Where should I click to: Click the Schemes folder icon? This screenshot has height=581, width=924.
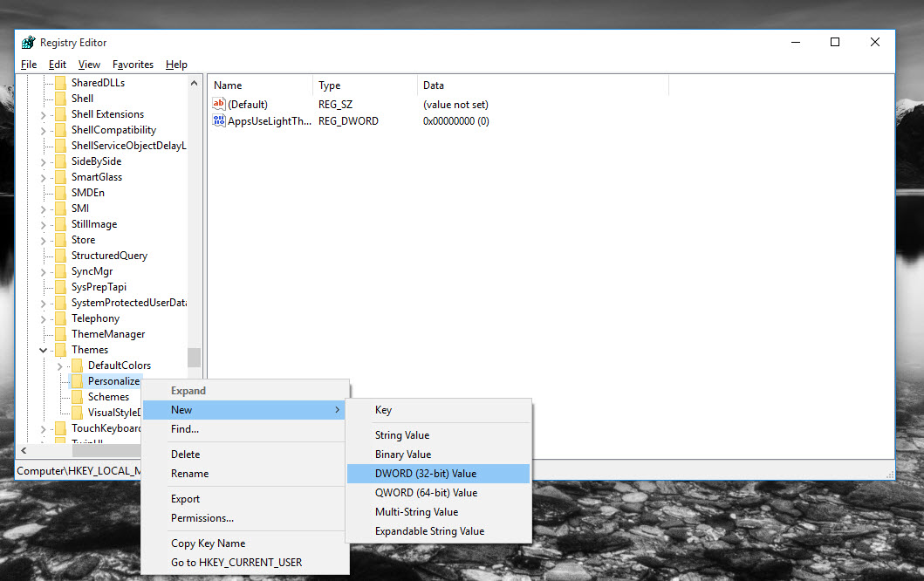(77, 397)
